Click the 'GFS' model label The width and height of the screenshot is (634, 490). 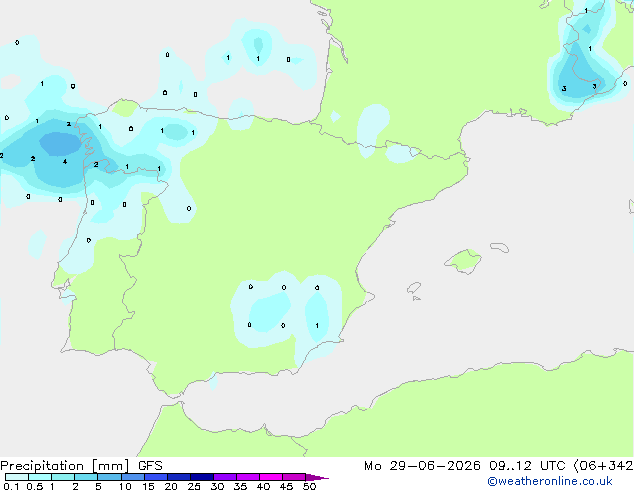(x=150, y=466)
